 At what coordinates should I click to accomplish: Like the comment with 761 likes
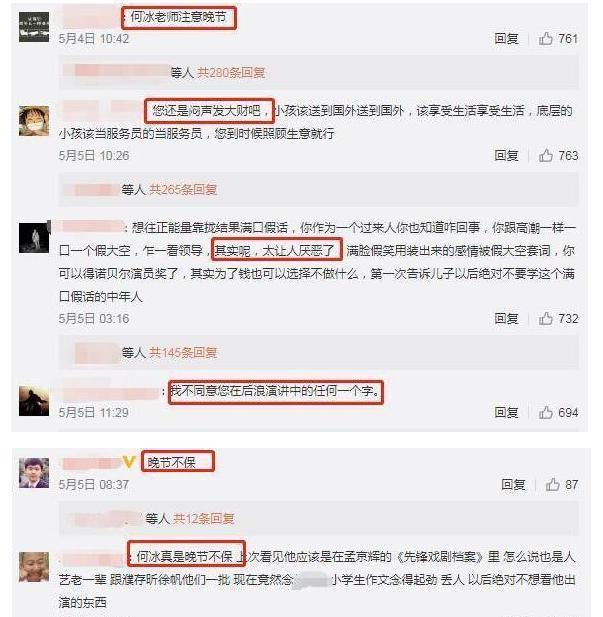(x=546, y=39)
